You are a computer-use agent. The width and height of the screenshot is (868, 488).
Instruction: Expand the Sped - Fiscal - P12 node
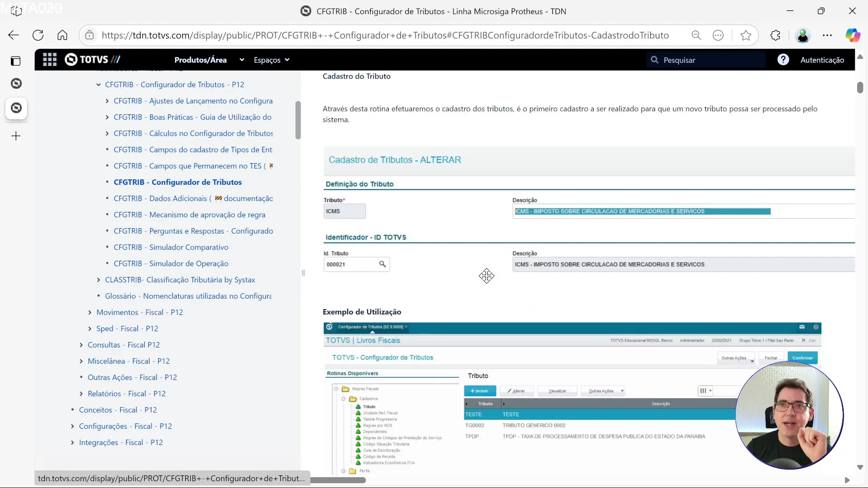pos(90,329)
